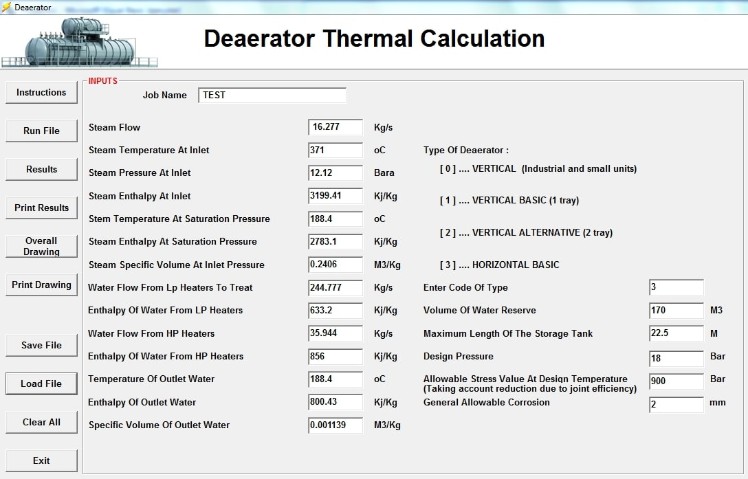
Task: Click the '[ 3 ] .... HORIZONTAL BASIC' text
Action: 499,265
